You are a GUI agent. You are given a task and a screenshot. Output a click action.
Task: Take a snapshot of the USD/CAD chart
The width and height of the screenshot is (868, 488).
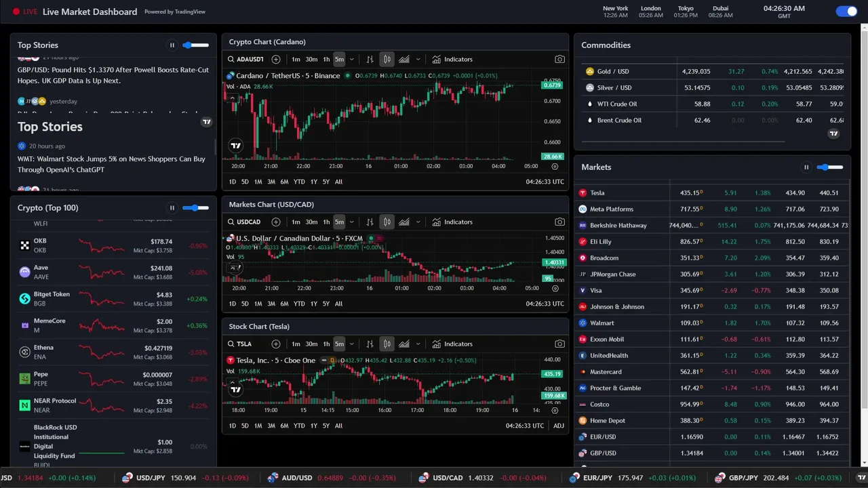559,222
